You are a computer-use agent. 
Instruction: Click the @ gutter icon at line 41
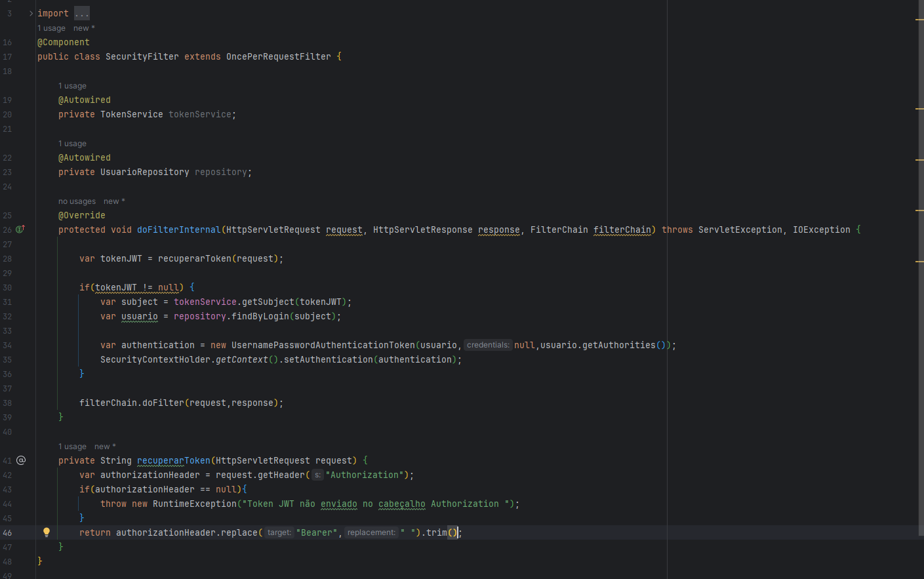tap(21, 460)
